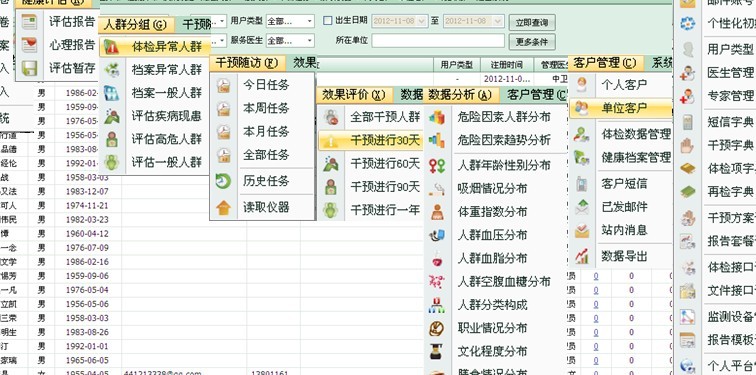Open the 效果评价(X) menu tab

click(354, 95)
